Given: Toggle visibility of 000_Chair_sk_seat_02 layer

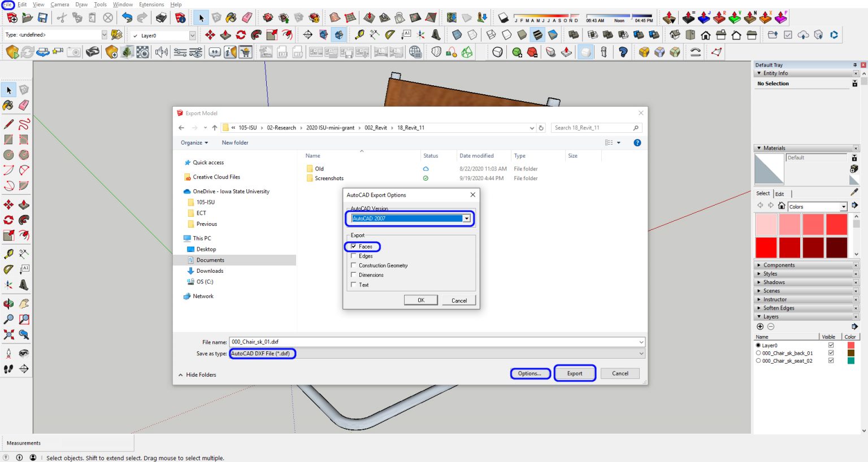Looking at the screenshot, I should [831, 361].
